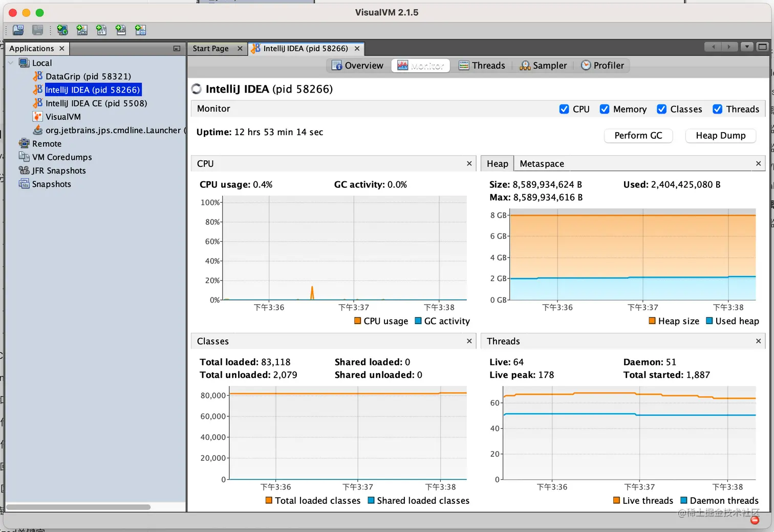774x532 pixels.
Task: Click the Snapshots node icon
Action: coord(24,183)
